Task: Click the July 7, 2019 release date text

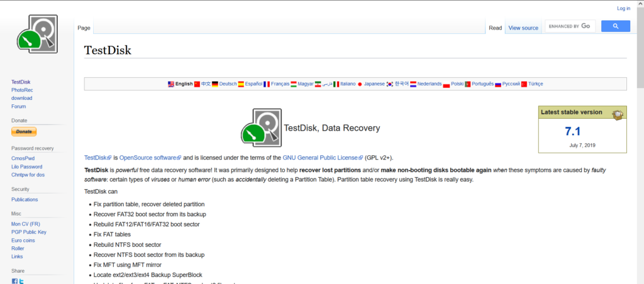Action: tap(582, 145)
